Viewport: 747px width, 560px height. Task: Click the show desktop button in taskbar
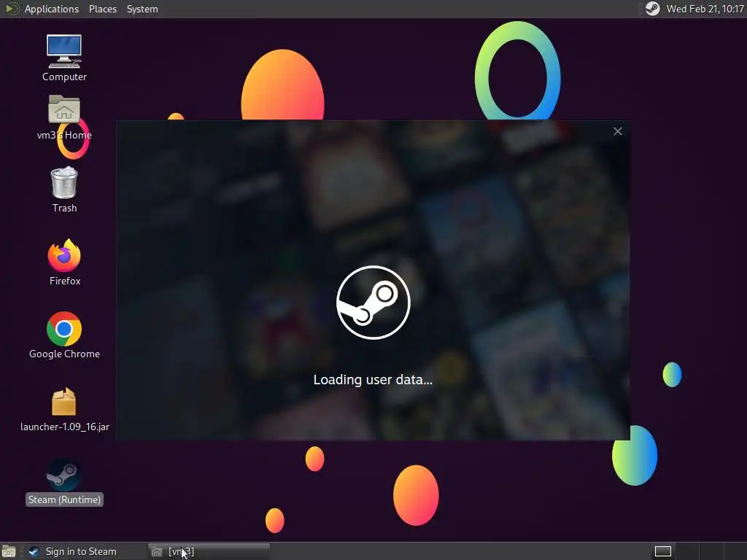(x=9, y=551)
